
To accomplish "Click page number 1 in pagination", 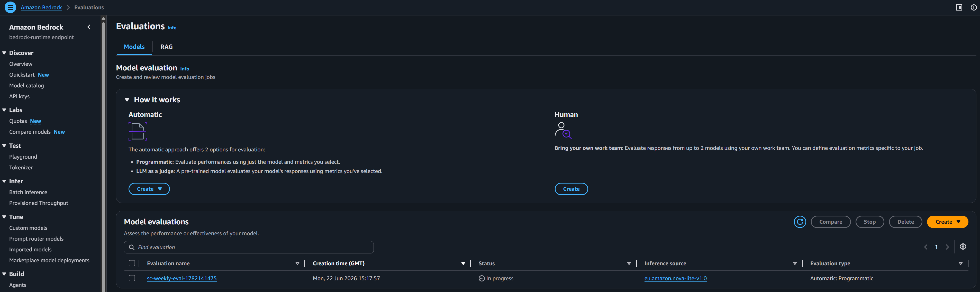I will [x=936, y=247].
